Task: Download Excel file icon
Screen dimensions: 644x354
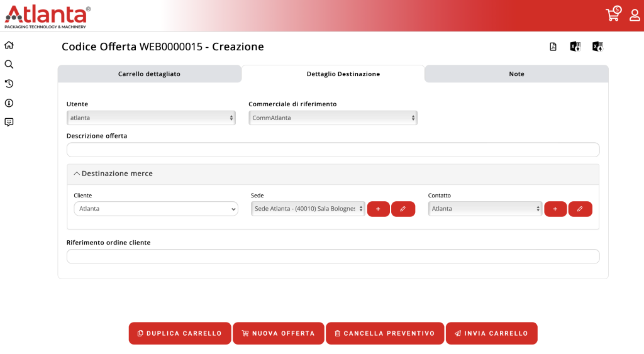Action: click(575, 47)
